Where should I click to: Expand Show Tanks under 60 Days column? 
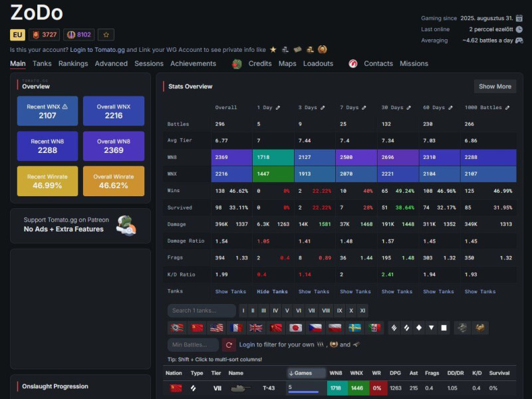coord(438,291)
